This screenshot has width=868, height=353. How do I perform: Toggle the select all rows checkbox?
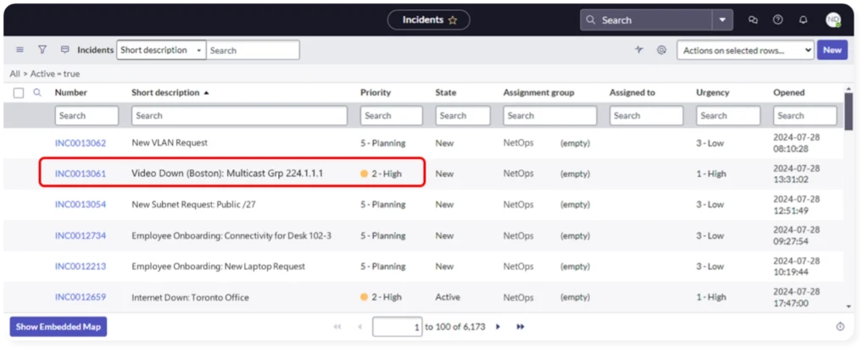point(19,93)
